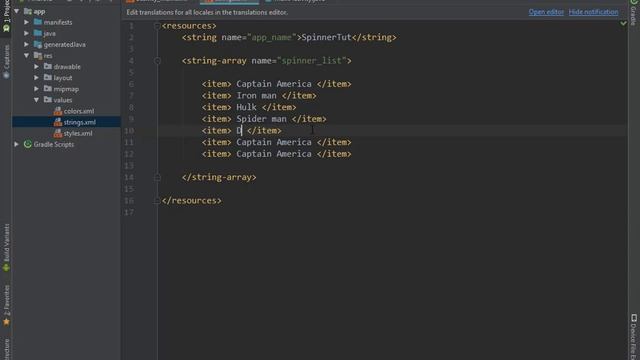Expand the java folder
The height and width of the screenshot is (360, 640).
coord(27,33)
